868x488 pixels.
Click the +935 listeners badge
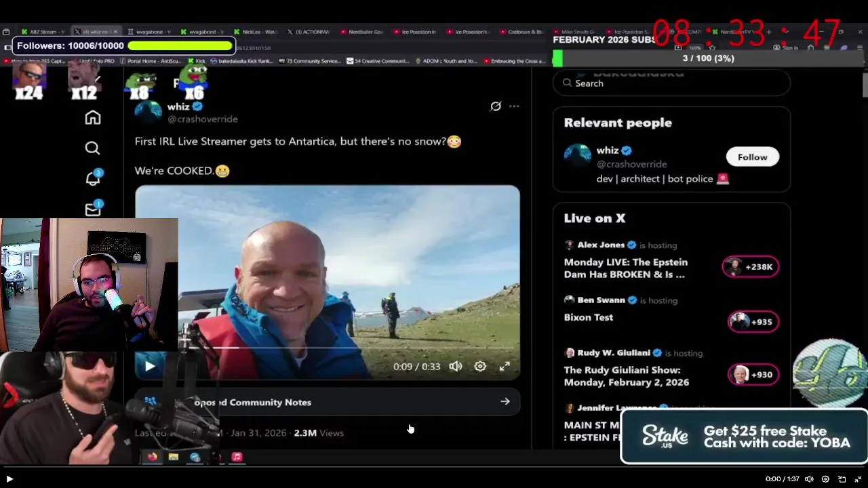tap(753, 322)
